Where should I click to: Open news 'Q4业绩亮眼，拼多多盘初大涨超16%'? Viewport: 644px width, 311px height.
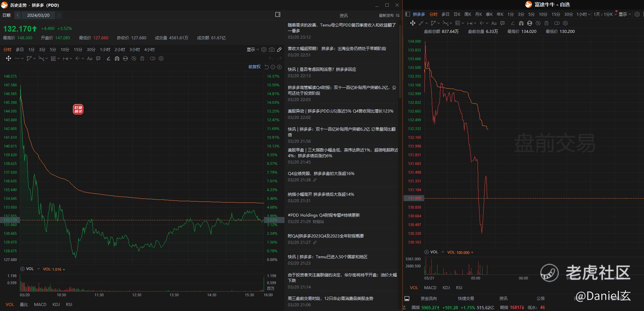[x=321, y=174]
